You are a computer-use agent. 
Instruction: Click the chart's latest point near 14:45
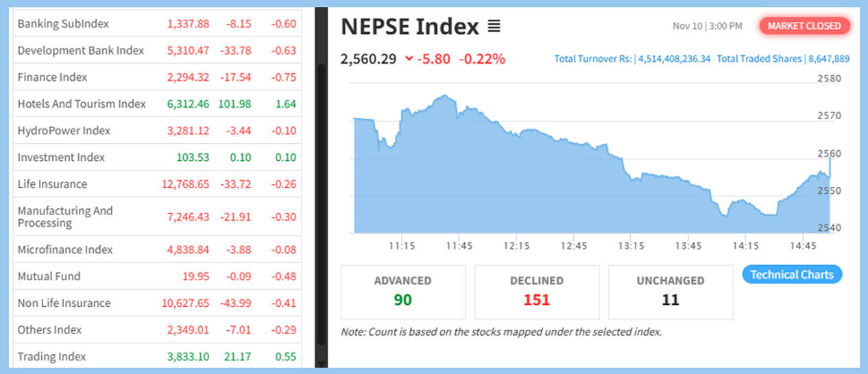pyautogui.click(x=830, y=159)
